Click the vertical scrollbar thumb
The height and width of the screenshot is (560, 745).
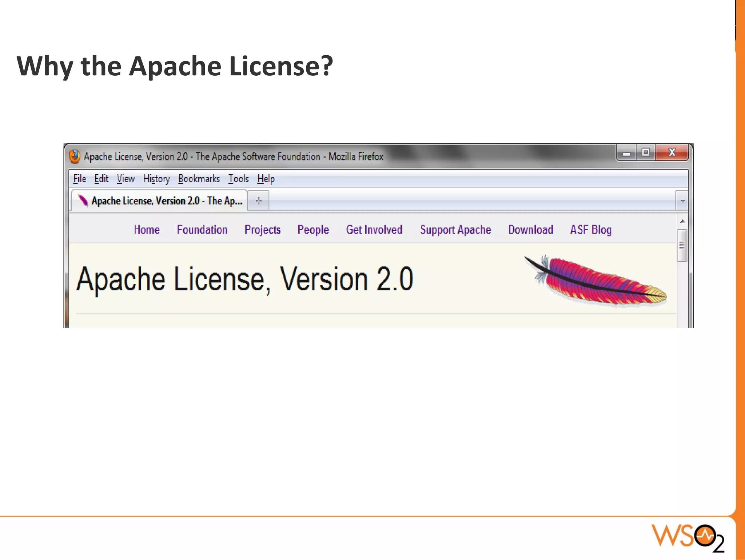coord(682,245)
